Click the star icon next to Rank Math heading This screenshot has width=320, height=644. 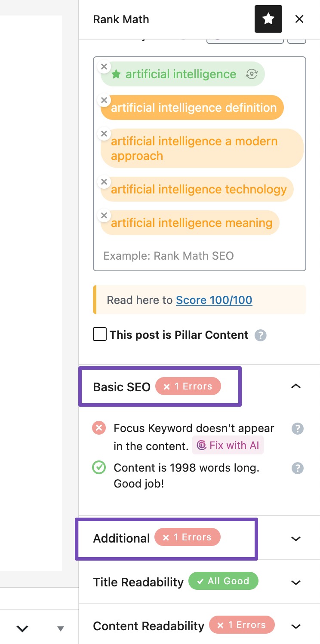click(268, 19)
